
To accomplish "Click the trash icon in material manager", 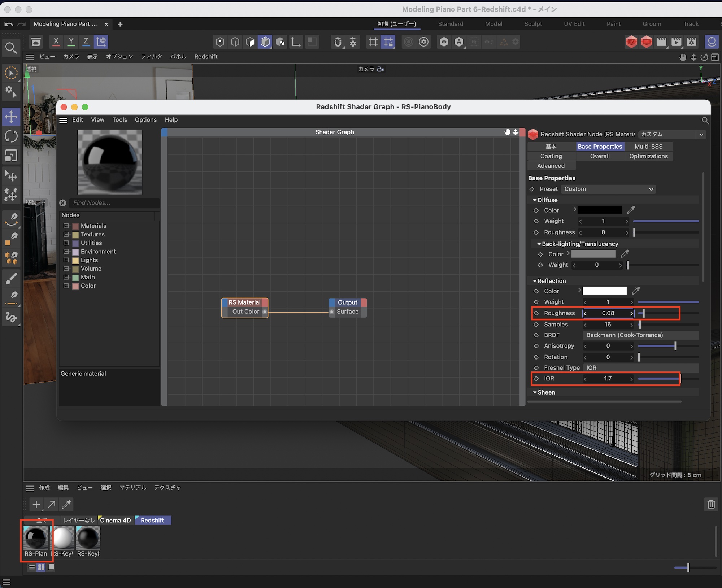I will (x=711, y=504).
